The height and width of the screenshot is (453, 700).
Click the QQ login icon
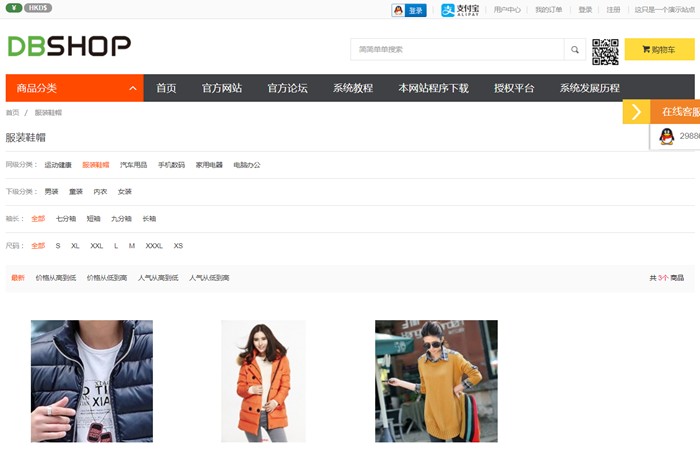(409, 10)
